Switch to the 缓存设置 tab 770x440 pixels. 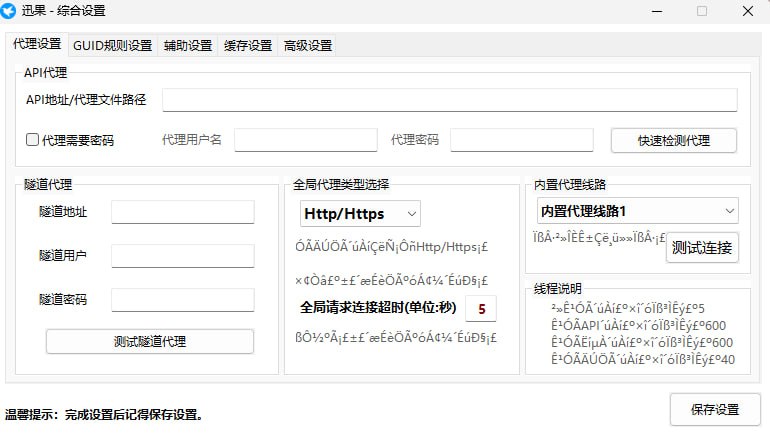click(x=248, y=46)
